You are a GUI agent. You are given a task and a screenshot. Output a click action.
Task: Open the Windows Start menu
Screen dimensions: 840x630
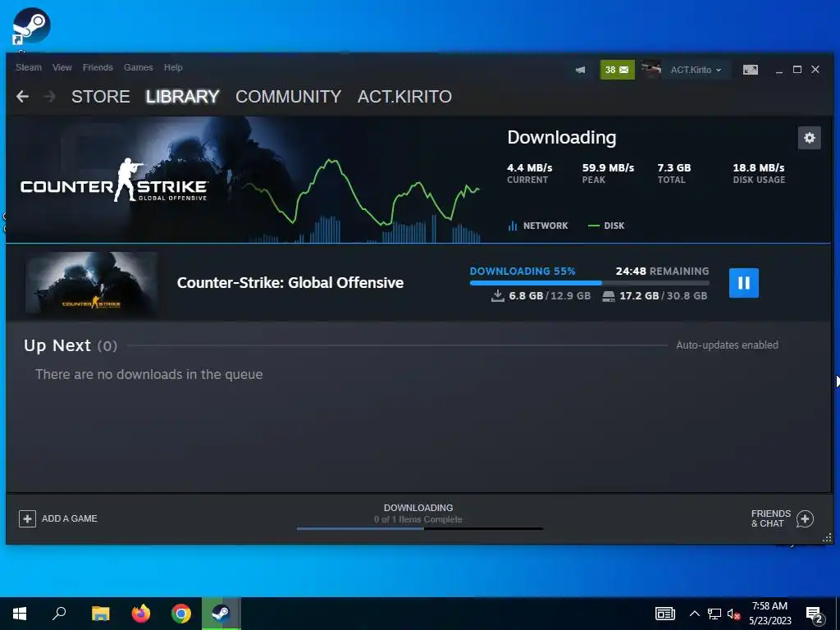(20, 614)
